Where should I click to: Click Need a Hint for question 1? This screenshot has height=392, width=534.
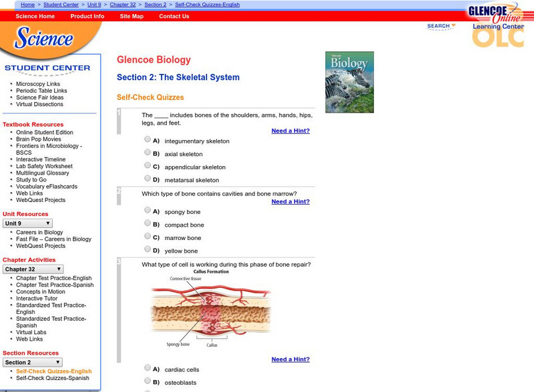click(x=290, y=131)
